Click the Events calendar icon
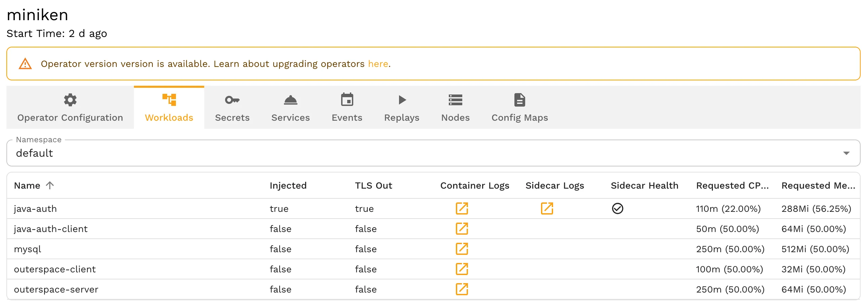Image resolution: width=868 pixels, height=308 pixels. [347, 100]
